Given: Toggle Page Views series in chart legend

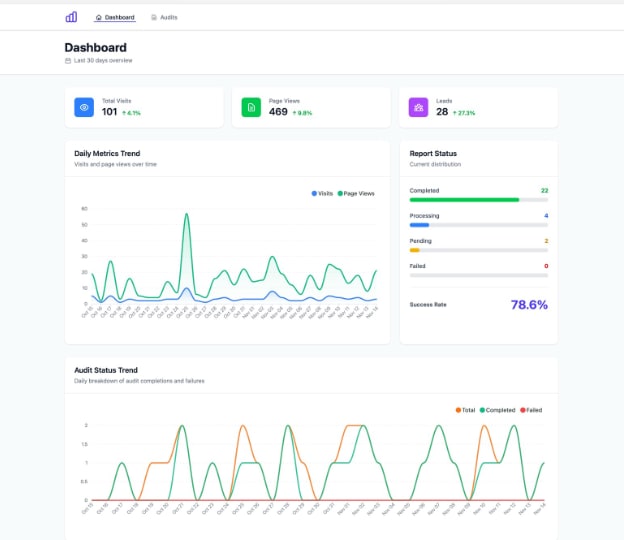Looking at the screenshot, I should coord(356,193).
